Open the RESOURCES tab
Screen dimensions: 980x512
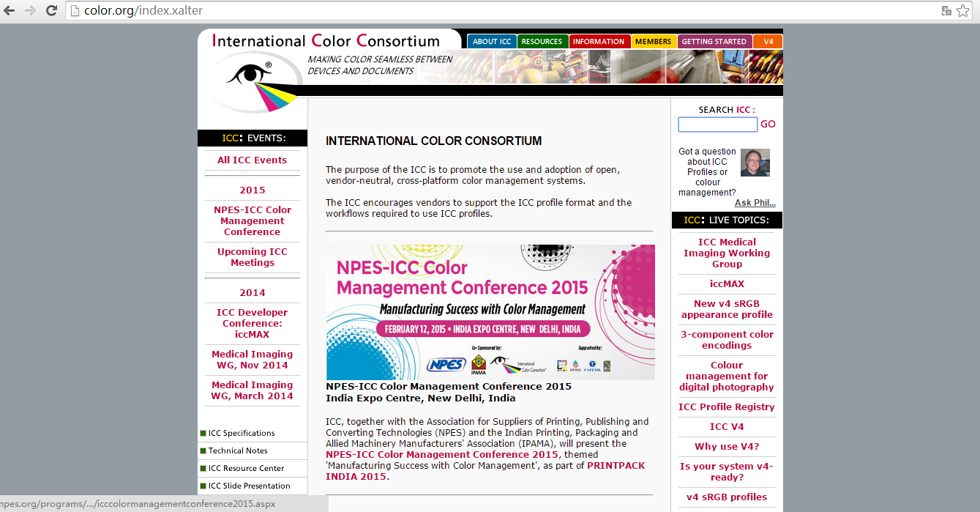pos(542,42)
